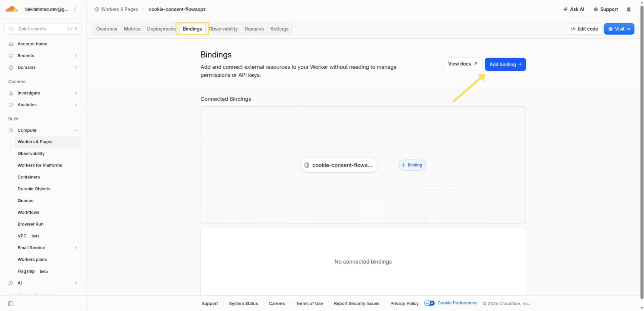Go to Account home
This screenshot has width=644, height=311.
[32, 44]
